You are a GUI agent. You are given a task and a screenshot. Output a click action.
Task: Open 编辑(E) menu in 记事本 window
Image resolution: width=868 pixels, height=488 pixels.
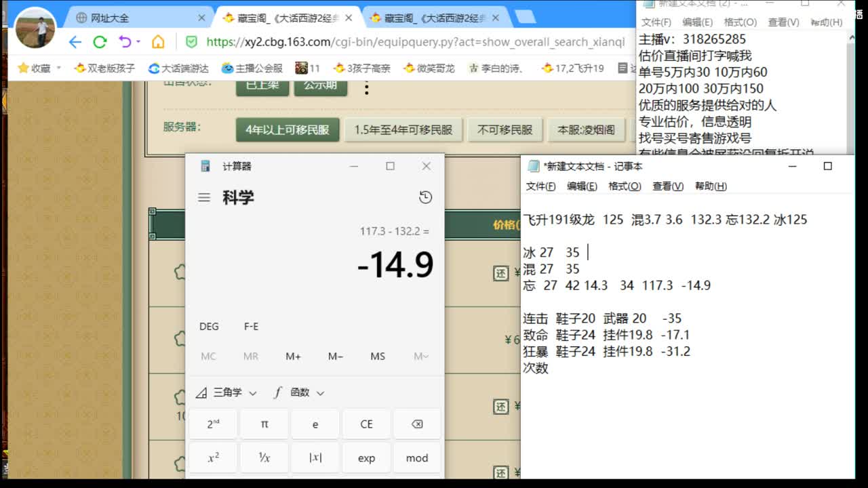pos(582,186)
